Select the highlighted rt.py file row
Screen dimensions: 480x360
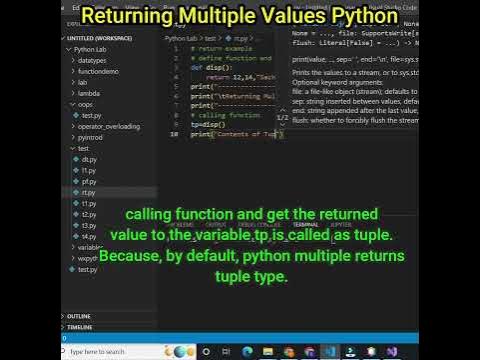click(109, 192)
